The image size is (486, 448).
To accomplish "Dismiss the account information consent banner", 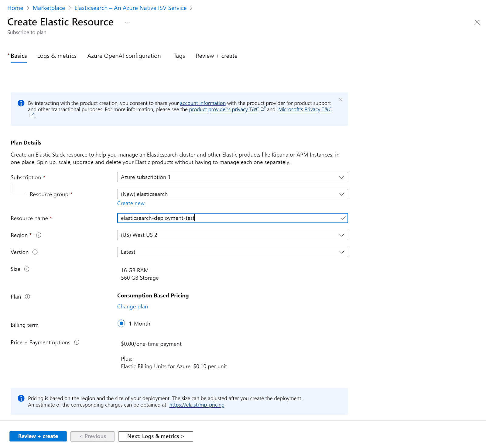I will click(x=341, y=99).
